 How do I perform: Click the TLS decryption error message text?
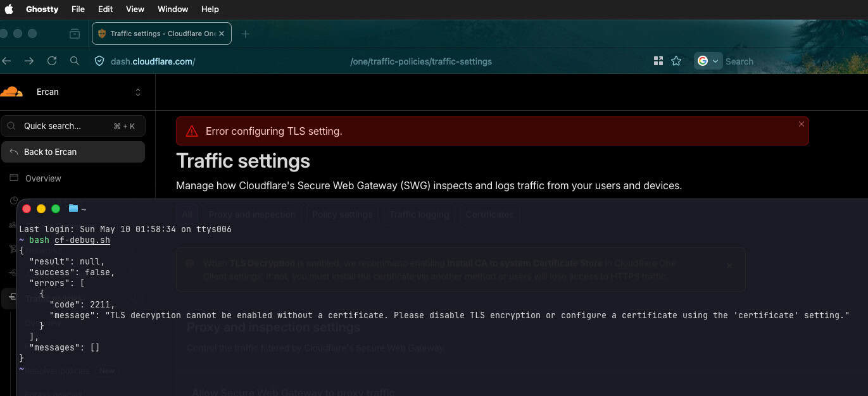(477, 315)
